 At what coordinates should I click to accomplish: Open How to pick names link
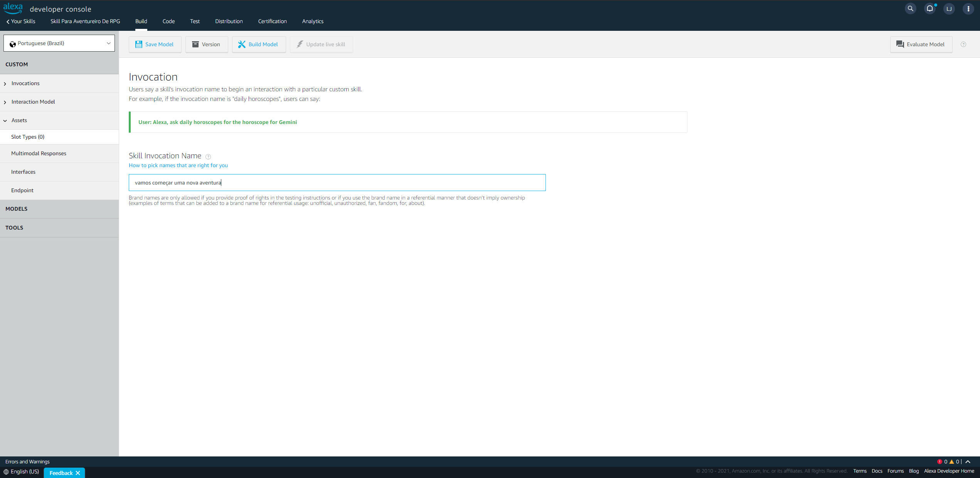pyautogui.click(x=178, y=165)
